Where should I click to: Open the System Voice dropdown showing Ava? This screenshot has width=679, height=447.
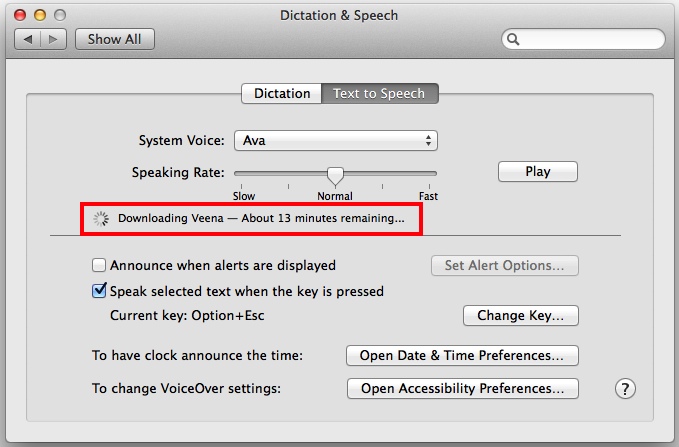(336, 141)
